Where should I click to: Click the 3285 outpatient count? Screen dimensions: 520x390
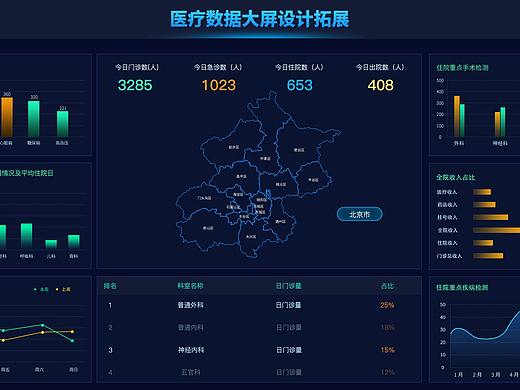pyautogui.click(x=135, y=85)
